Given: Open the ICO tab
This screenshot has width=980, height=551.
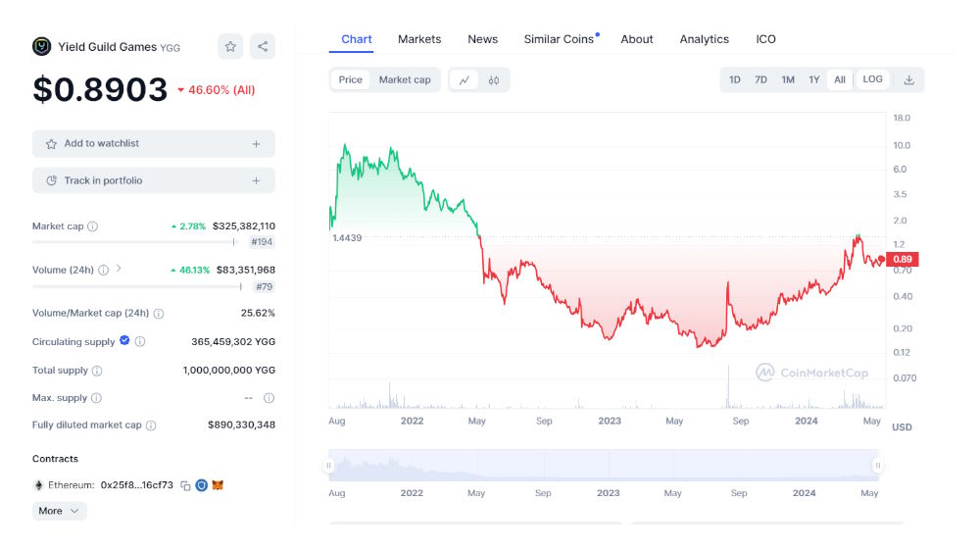Looking at the screenshot, I should coord(765,39).
